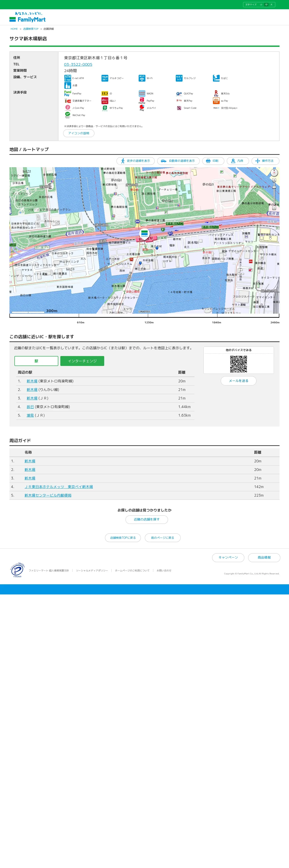Click the iD payment icon
Image resolution: width=289 pixels, height=868 pixels.
pos(105,94)
